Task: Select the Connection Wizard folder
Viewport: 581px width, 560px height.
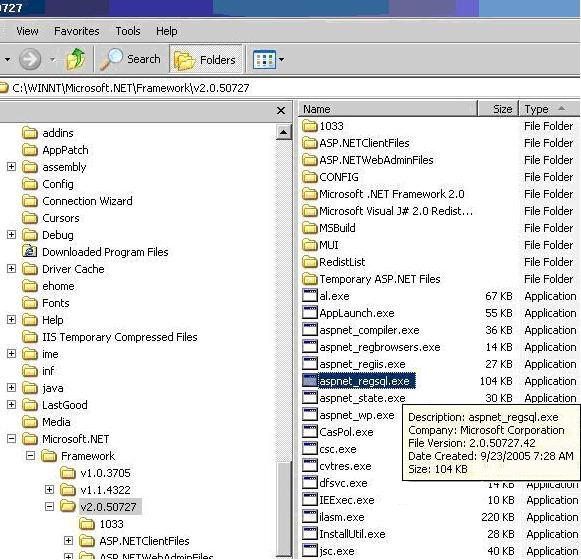Action: [77, 201]
